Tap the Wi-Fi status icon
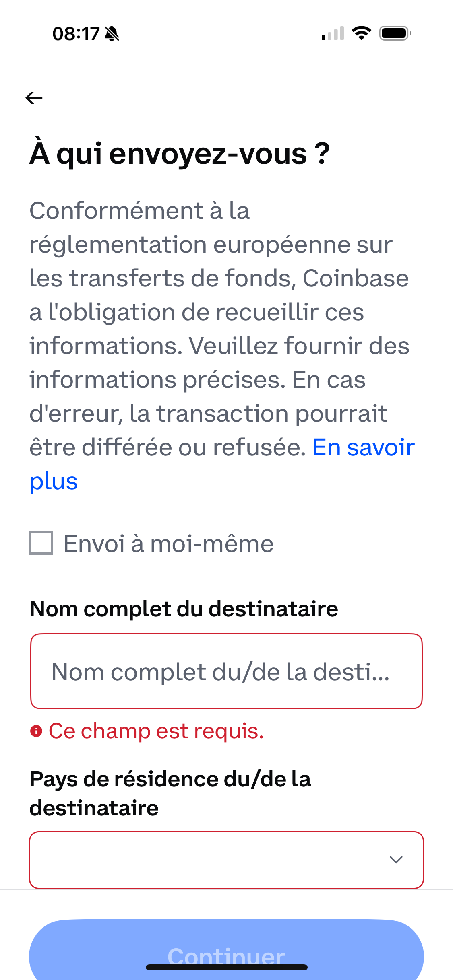This screenshot has height=980, width=453. click(362, 33)
